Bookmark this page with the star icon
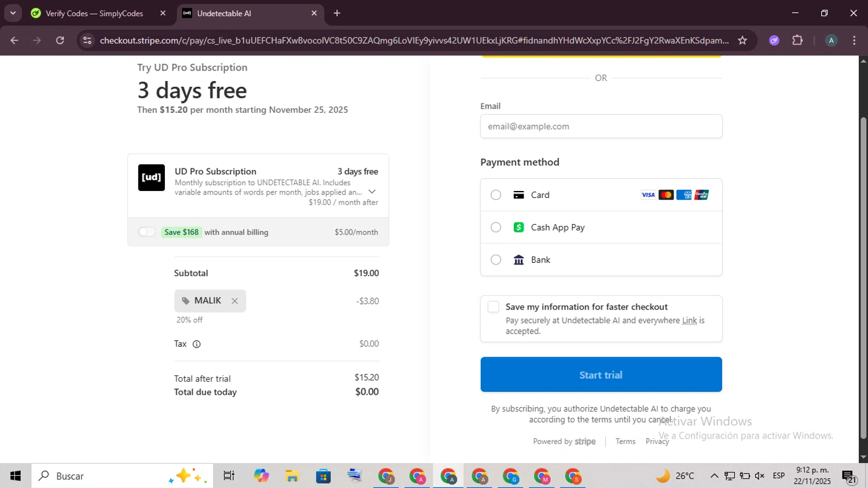This screenshot has width=868, height=488. [x=742, y=41]
